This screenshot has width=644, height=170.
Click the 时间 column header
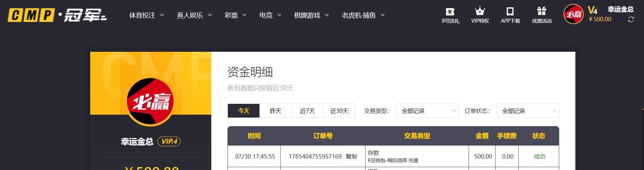coord(254,136)
